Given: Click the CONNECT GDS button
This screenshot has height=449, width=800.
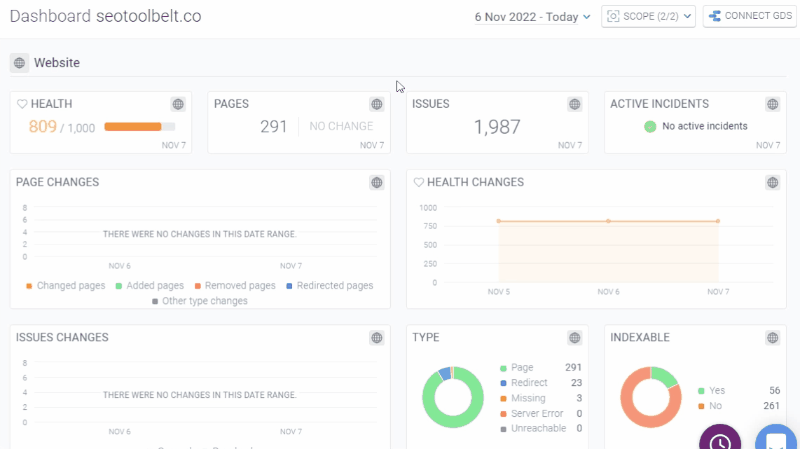Looking at the screenshot, I should tap(750, 16).
